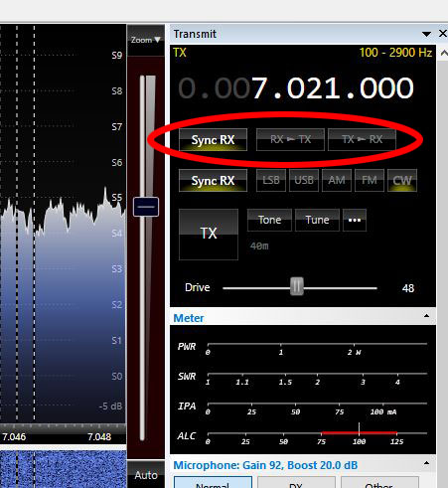448x488 pixels.
Task: Copy RX frequency to TX button
Action: [290, 139]
